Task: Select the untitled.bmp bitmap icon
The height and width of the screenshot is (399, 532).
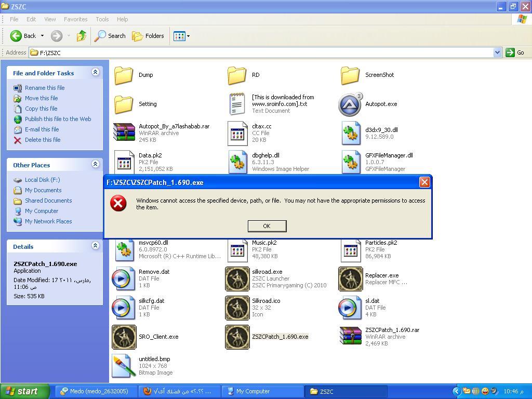Action: [x=124, y=366]
